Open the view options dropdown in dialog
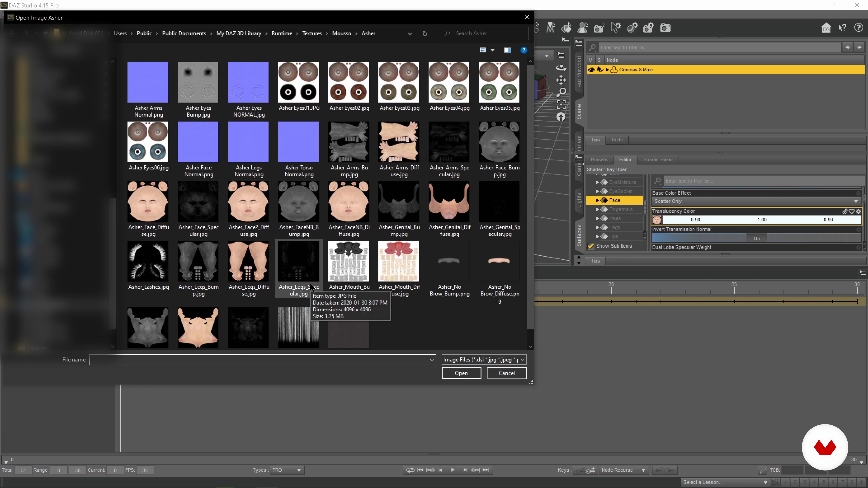The width and height of the screenshot is (868, 488). pos(492,50)
